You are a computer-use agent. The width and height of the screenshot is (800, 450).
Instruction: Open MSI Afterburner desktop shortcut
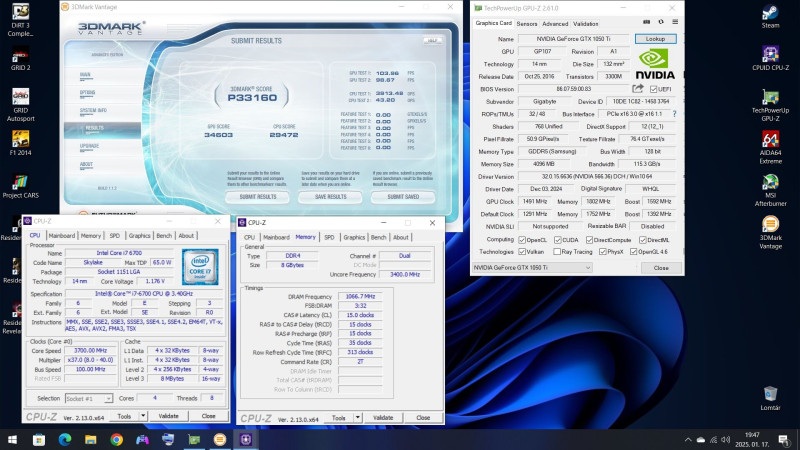coord(770,190)
